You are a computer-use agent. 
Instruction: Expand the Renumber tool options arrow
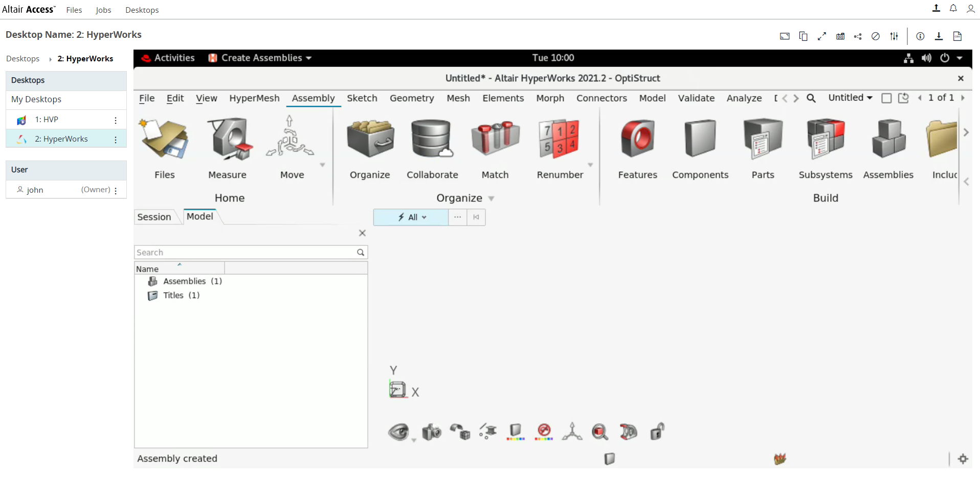click(590, 165)
